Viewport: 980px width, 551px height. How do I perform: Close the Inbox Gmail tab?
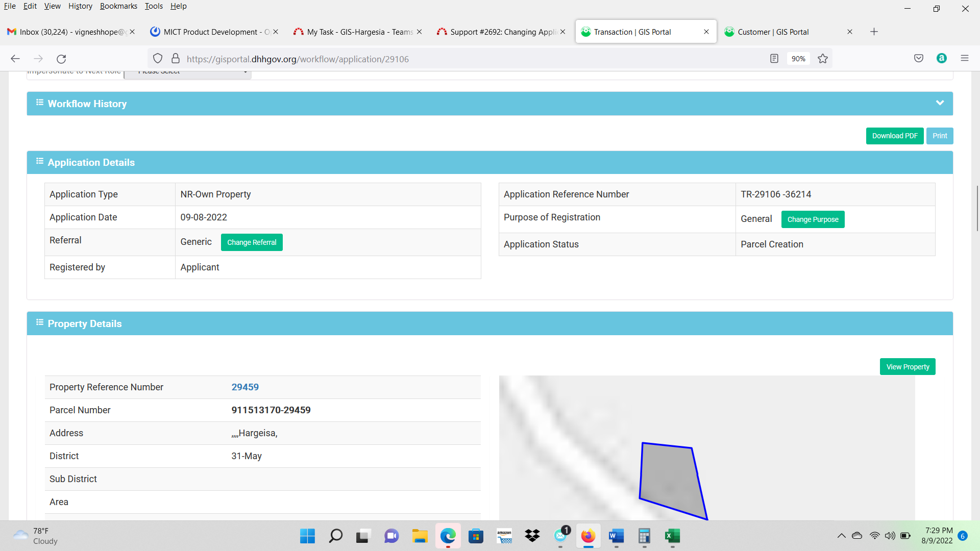coord(132,32)
